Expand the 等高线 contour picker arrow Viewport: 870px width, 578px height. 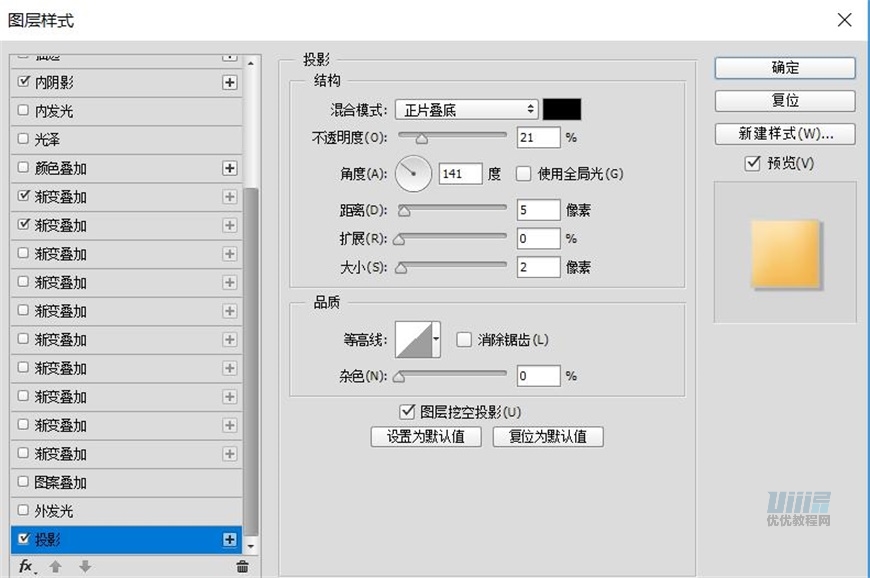436,340
